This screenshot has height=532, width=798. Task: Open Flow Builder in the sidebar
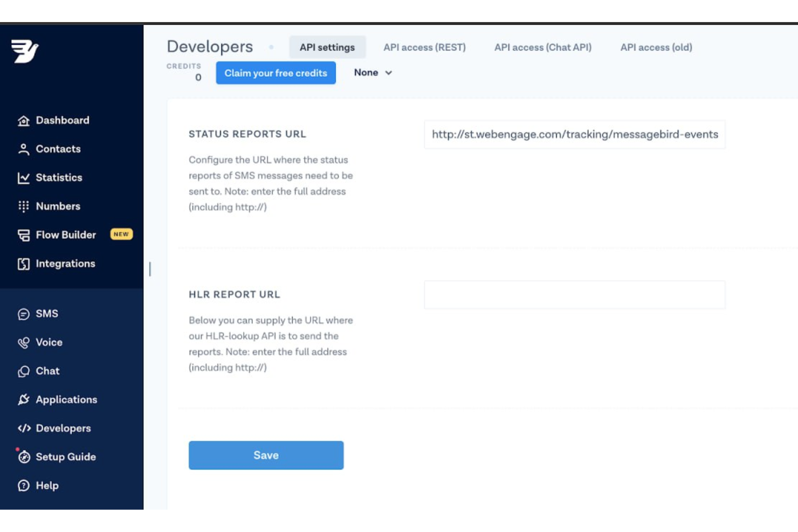[66, 234]
